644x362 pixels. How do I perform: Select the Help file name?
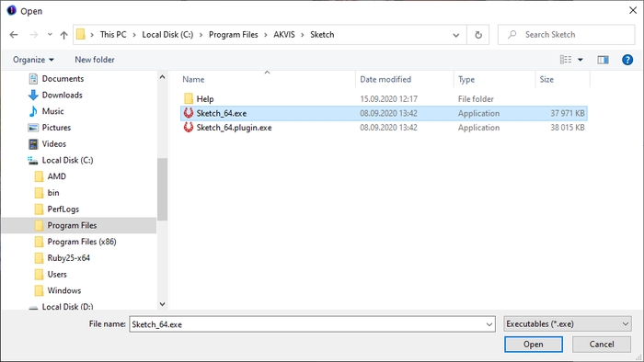(x=205, y=99)
